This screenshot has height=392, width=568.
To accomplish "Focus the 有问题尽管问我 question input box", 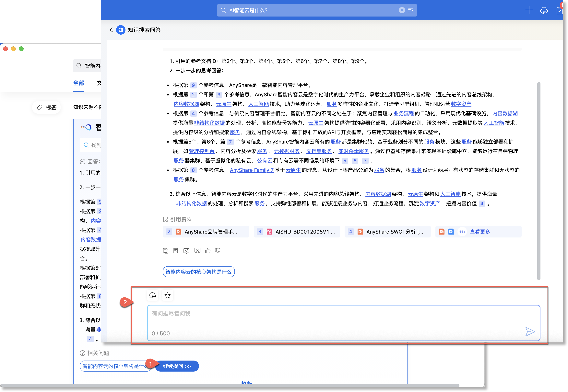I will point(343,323).
